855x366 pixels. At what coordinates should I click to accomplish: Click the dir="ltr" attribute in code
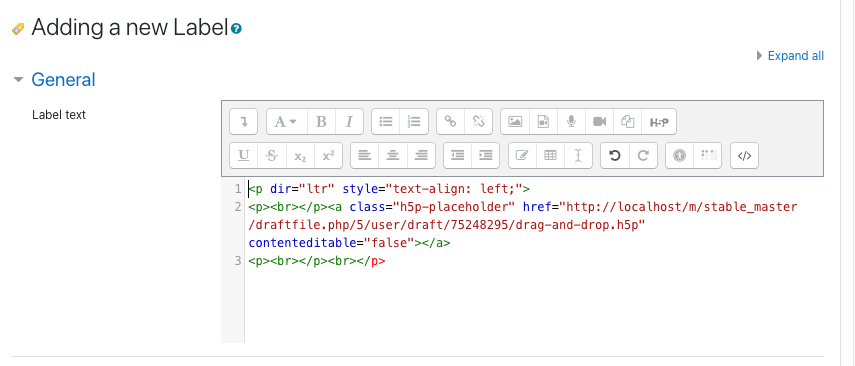pos(302,189)
